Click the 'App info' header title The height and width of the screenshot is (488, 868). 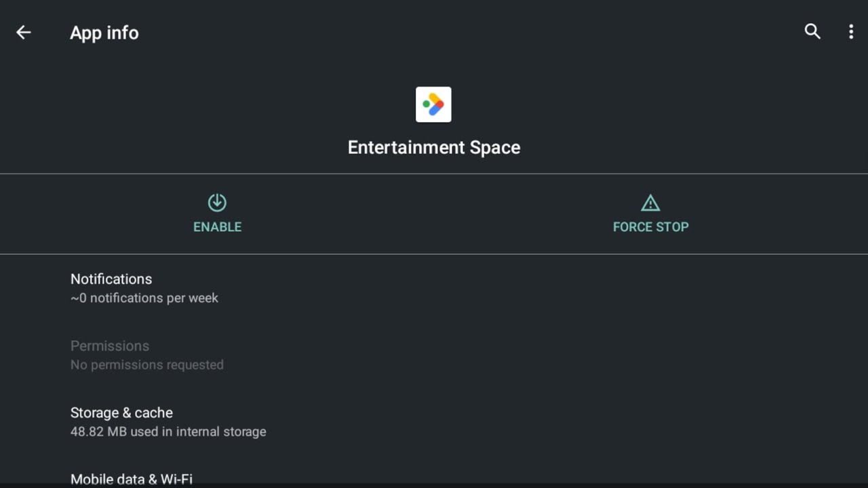click(x=104, y=33)
